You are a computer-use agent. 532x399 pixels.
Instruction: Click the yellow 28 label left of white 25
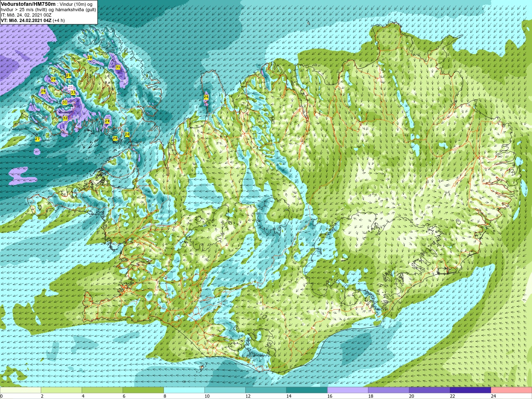point(43,91)
